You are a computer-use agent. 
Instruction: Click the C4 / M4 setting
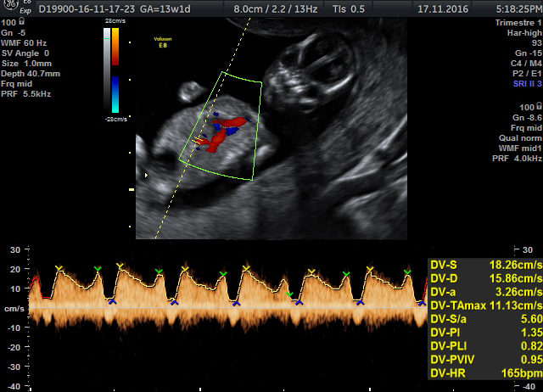[526, 64]
